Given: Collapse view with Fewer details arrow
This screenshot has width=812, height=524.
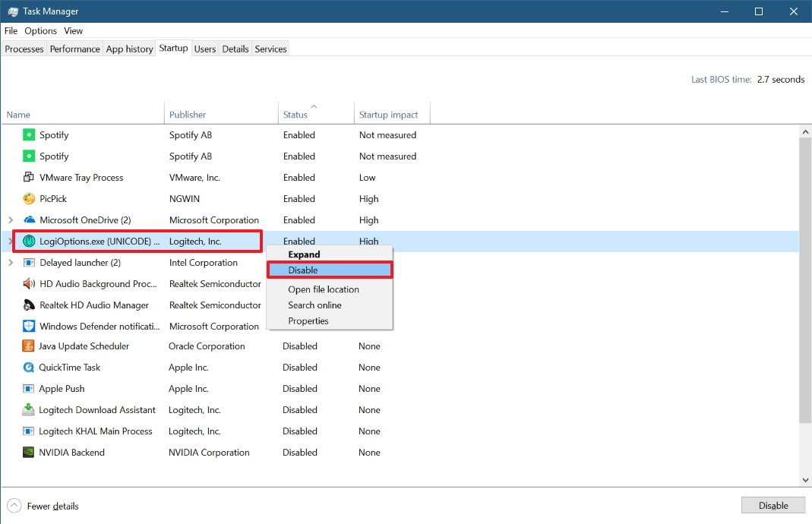Looking at the screenshot, I should point(14,506).
